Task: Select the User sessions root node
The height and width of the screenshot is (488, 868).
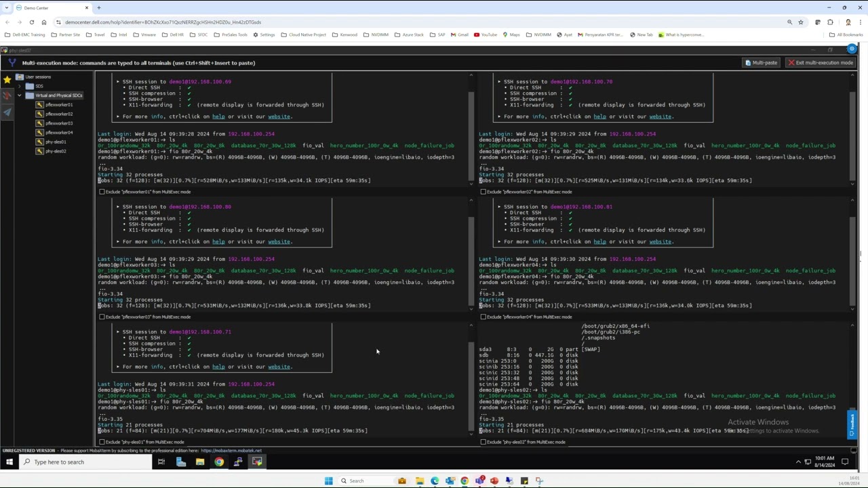Action: click(x=37, y=77)
